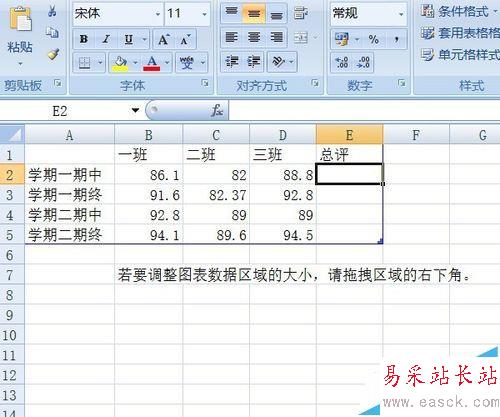Toggle middle vertical alignment
500x417 pixels.
pyautogui.click(x=254, y=13)
